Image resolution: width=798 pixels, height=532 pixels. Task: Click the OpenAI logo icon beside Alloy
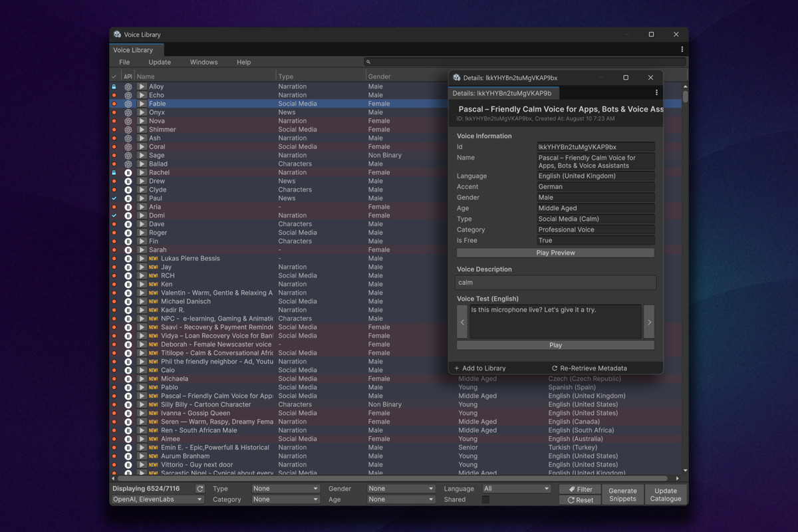[129, 86]
